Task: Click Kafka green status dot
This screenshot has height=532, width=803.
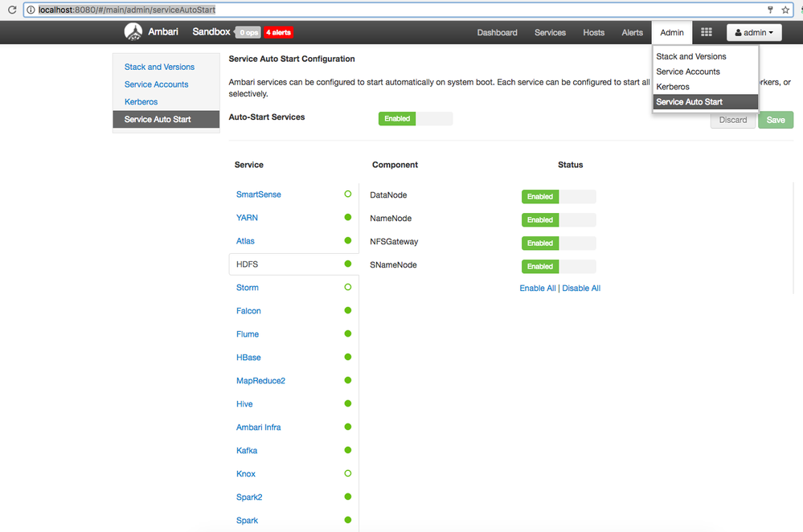Action: click(348, 450)
